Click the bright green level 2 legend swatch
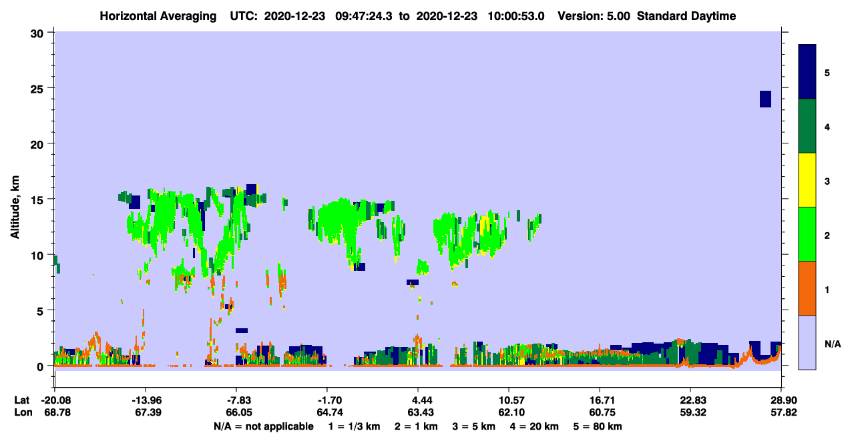The height and width of the screenshot is (445, 868). (x=807, y=234)
